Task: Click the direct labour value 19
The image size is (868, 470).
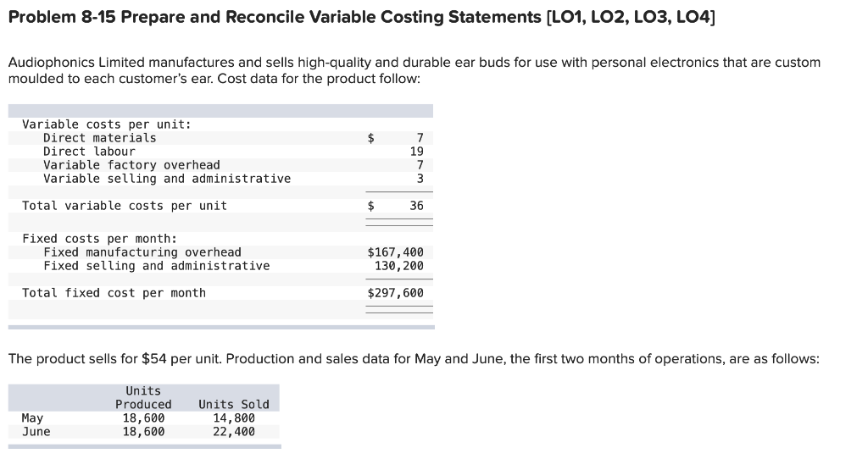Action: [417, 152]
